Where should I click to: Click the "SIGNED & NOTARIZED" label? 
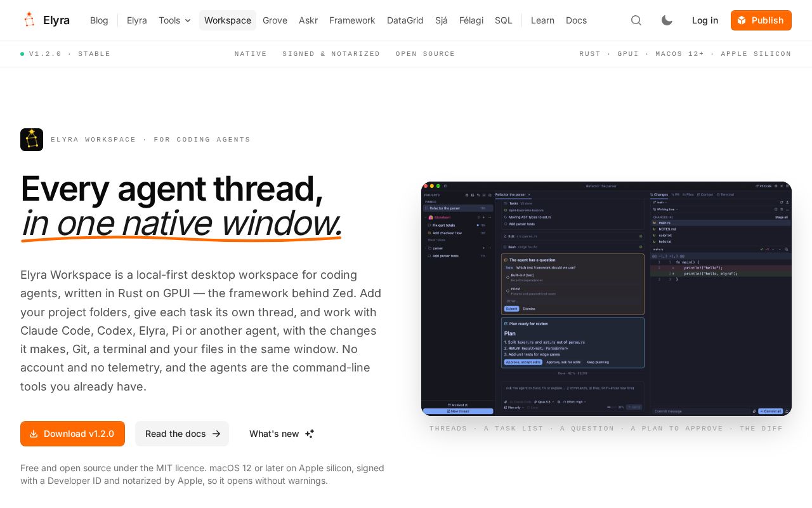[x=331, y=54]
